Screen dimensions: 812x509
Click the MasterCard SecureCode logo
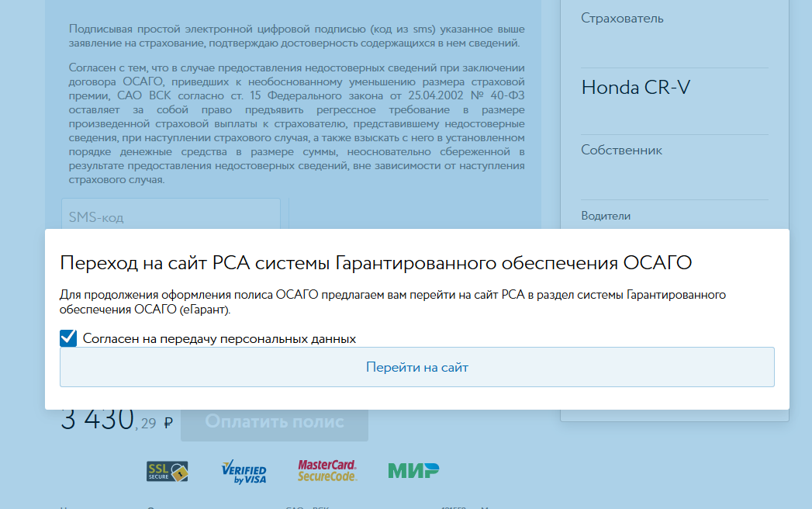click(327, 470)
